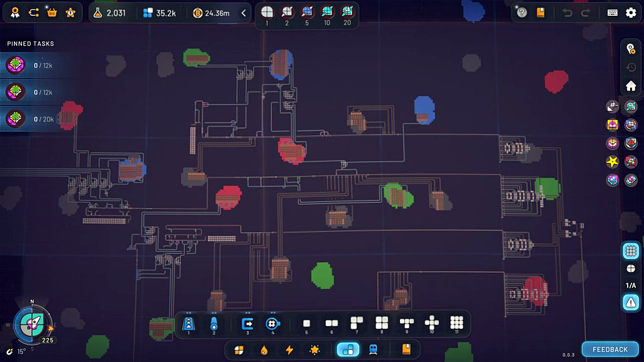Click the star coin rewards icon

point(70,13)
